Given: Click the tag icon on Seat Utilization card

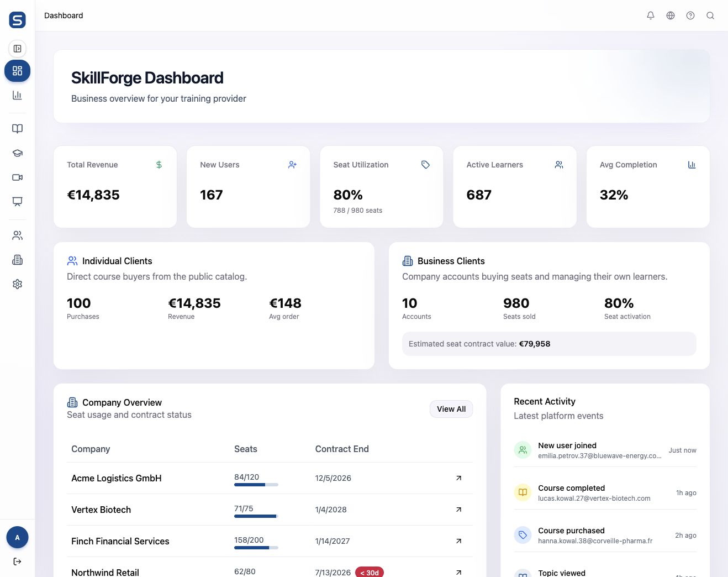Looking at the screenshot, I should click(x=425, y=165).
